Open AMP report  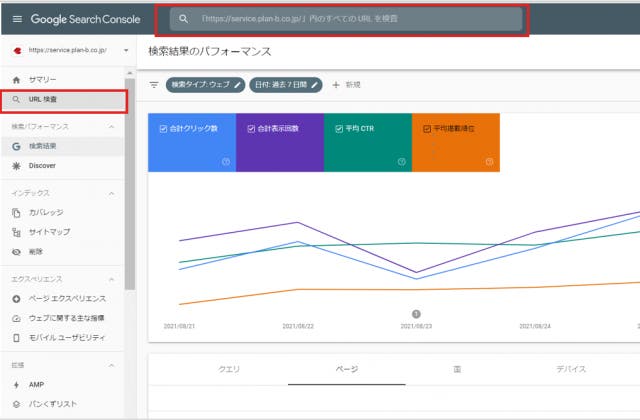(x=63, y=384)
